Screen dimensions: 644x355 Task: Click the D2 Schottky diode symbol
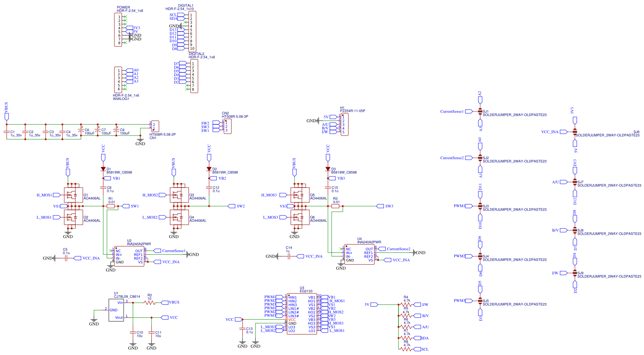point(209,169)
